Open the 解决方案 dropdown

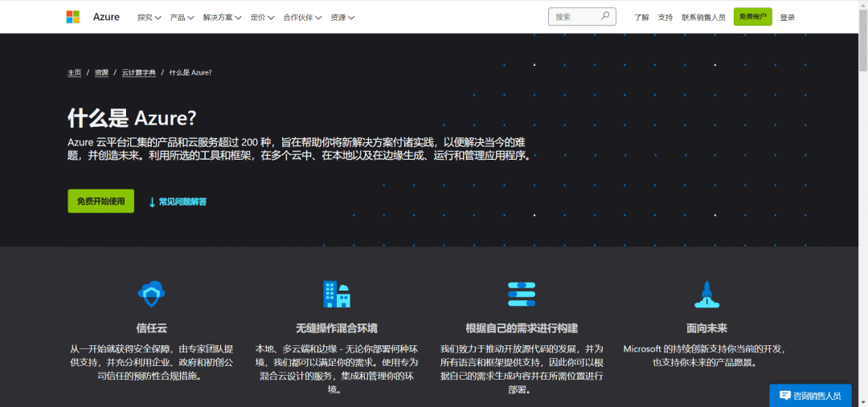point(223,17)
